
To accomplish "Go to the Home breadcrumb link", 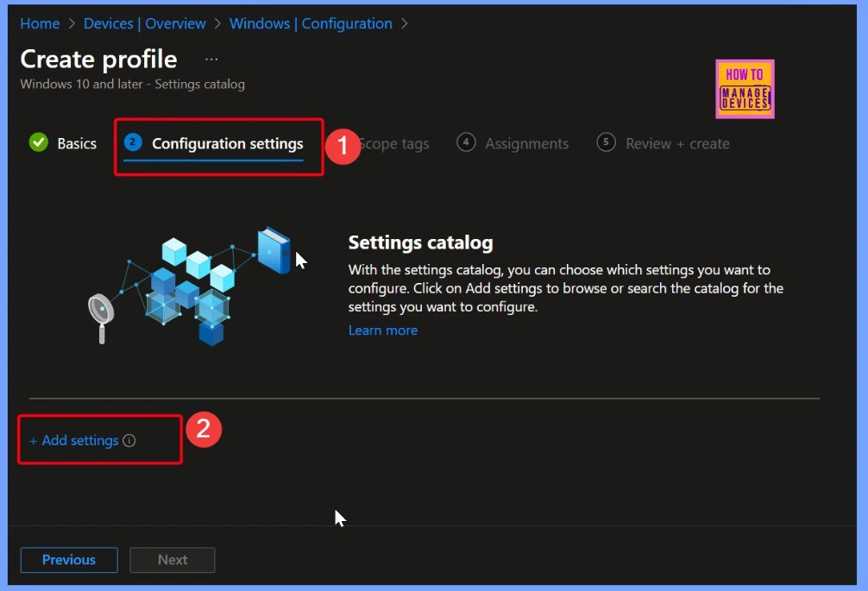I will [40, 24].
